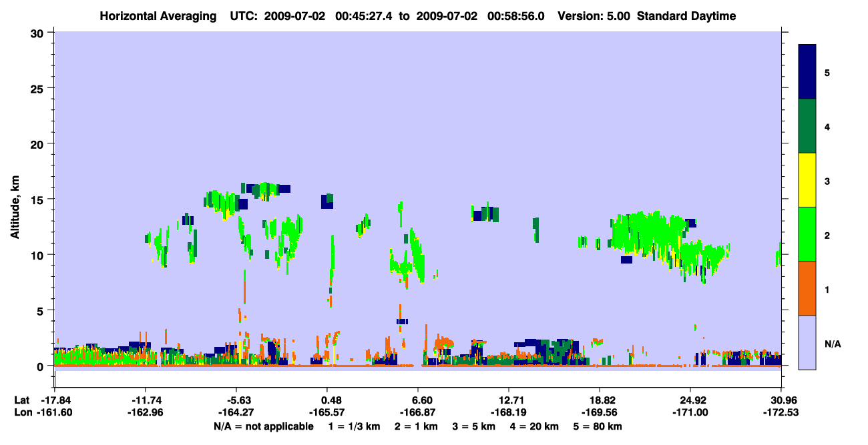Click the footer legend '3 = 5 km'
868x445 pixels.
pos(473,426)
